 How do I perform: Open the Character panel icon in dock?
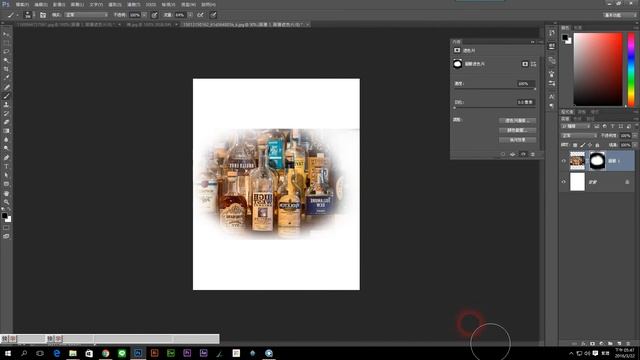(x=552, y=96)
